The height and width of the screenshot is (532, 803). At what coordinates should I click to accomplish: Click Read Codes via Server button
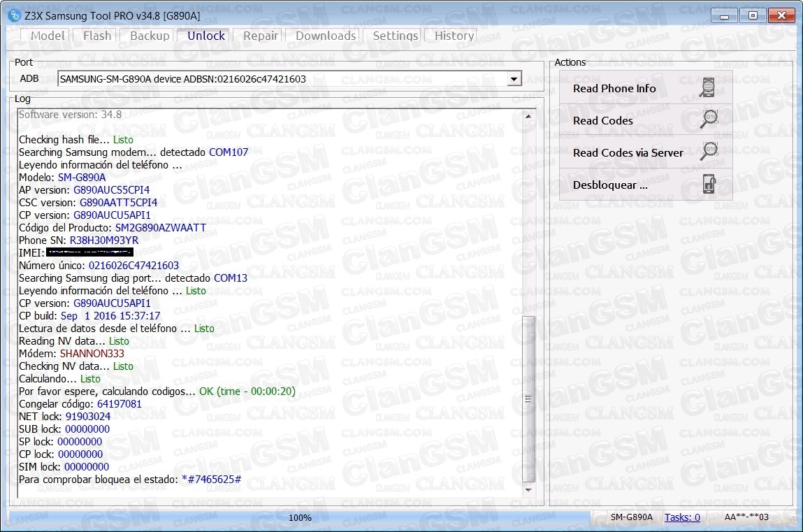645,152
